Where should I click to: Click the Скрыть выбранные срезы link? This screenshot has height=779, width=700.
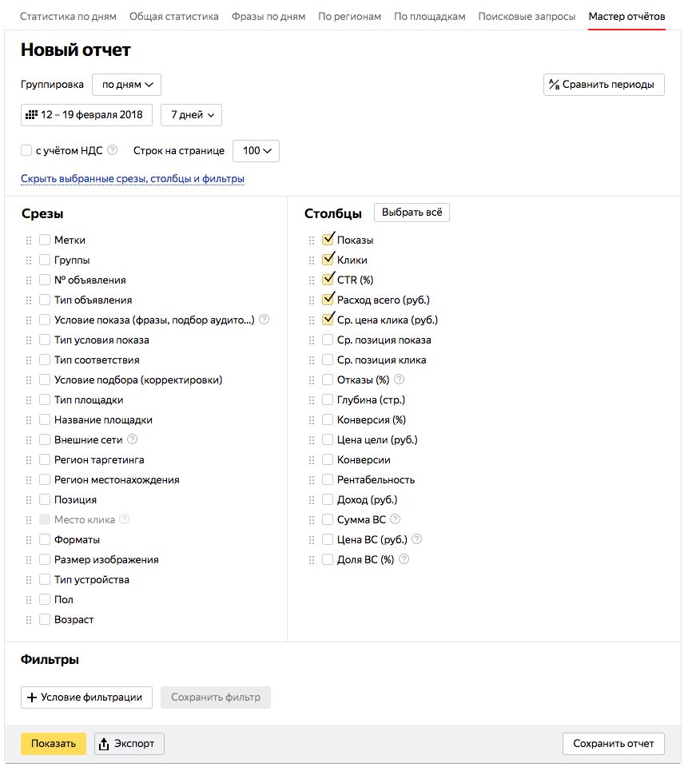tap(133, 179)
